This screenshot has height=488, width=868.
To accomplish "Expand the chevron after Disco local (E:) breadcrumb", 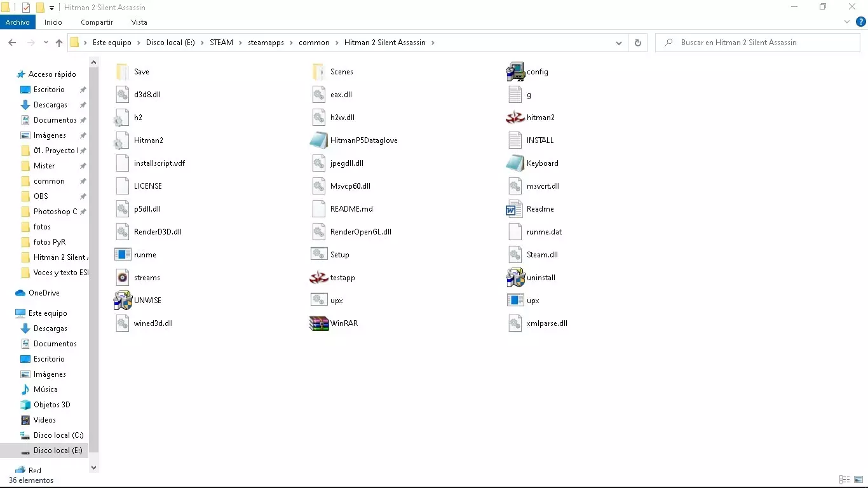I will click(202, 43).
